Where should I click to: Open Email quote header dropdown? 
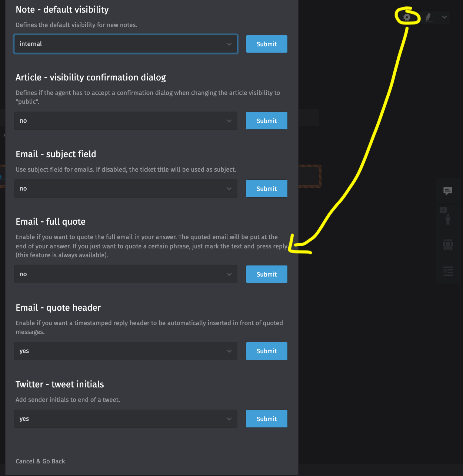126,351
